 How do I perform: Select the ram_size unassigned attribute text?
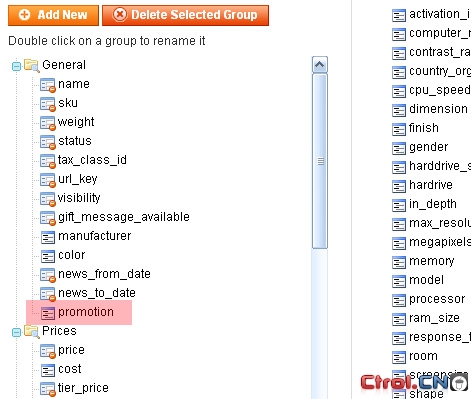tap(434, 318)
